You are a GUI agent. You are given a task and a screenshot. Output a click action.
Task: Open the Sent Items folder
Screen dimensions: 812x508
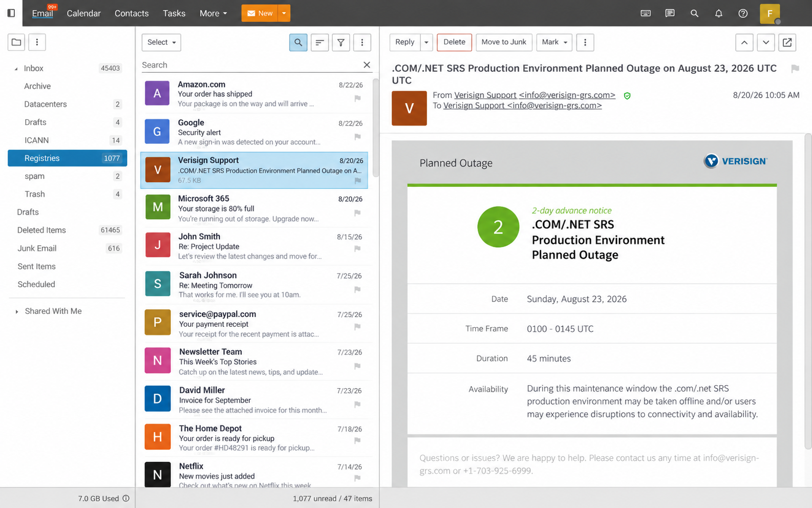click(x=67, y=266)
